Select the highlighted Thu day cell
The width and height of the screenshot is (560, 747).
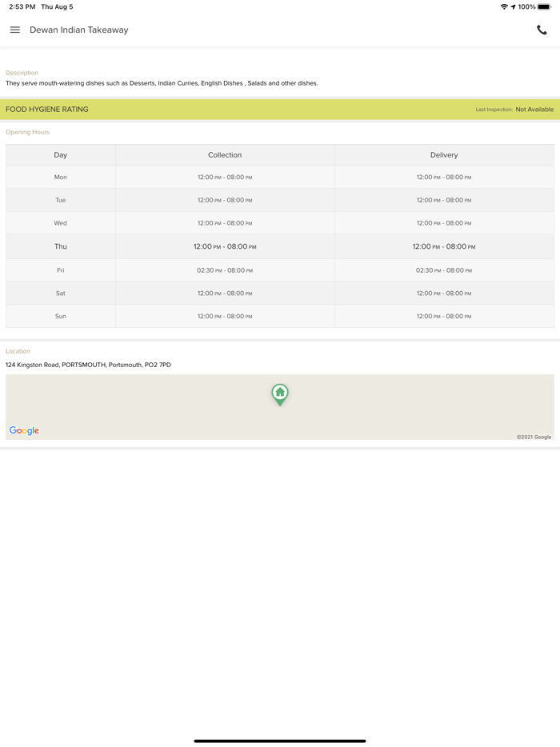pyautogui.click(x=61, y=246)
